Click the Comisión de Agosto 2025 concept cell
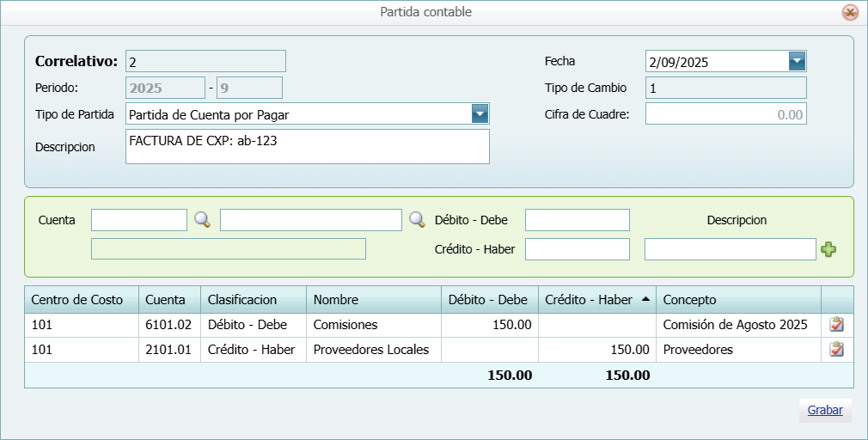 (738, 325)
